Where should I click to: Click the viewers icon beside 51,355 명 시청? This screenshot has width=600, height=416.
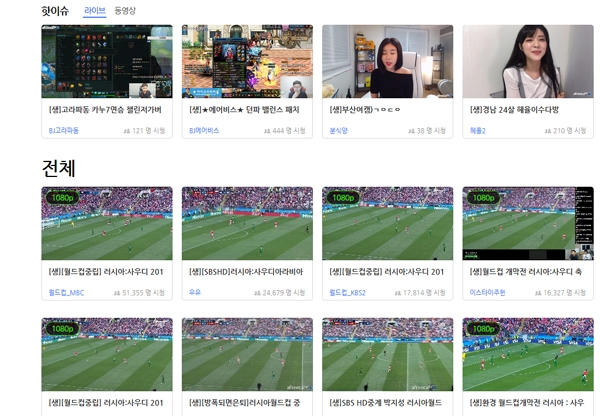[117, 293]
